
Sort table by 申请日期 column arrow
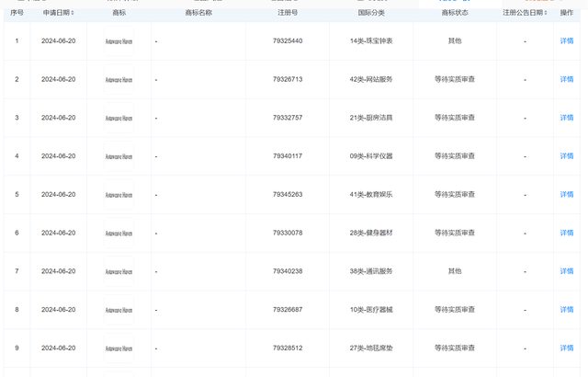73,14
